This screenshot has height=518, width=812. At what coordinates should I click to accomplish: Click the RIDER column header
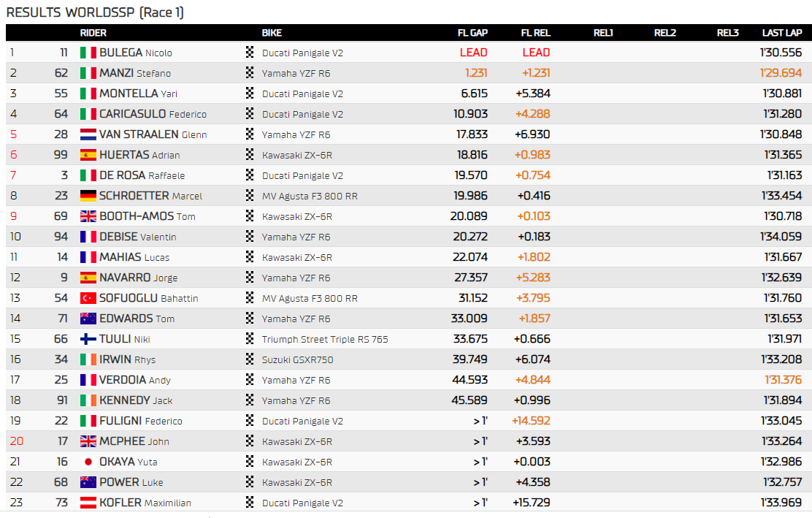pos(93,33)
